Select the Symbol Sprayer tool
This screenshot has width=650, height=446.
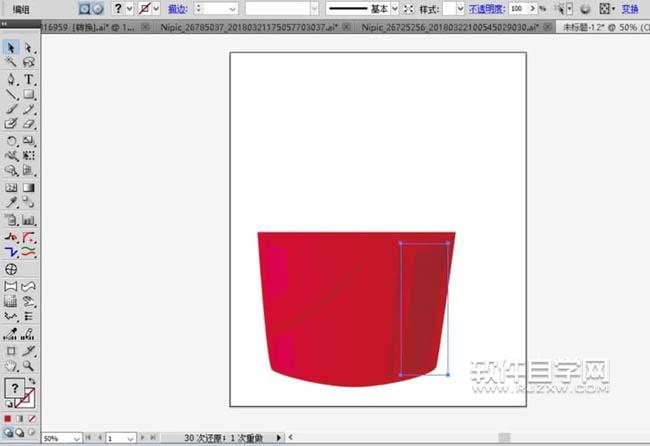[x=11, y=220]
